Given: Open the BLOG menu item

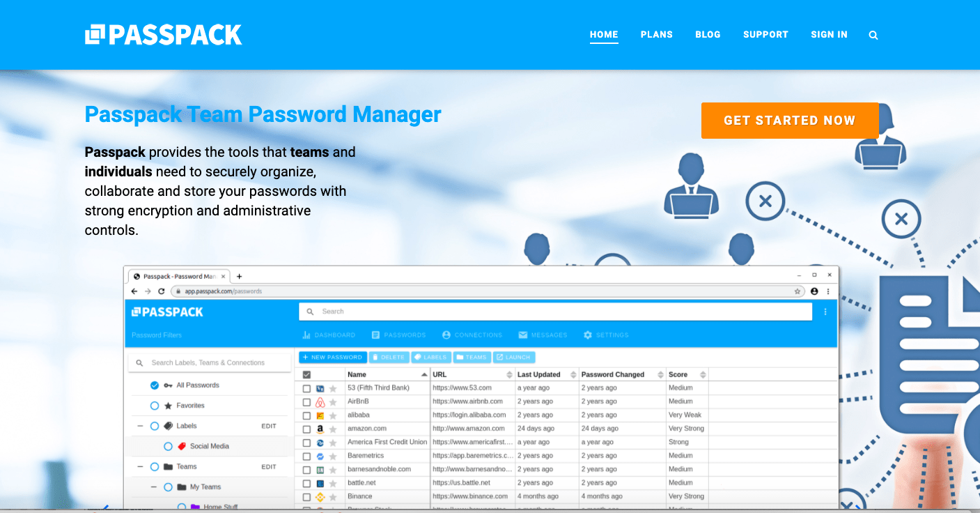Looking at the screenshot, I should coord(708,34).
